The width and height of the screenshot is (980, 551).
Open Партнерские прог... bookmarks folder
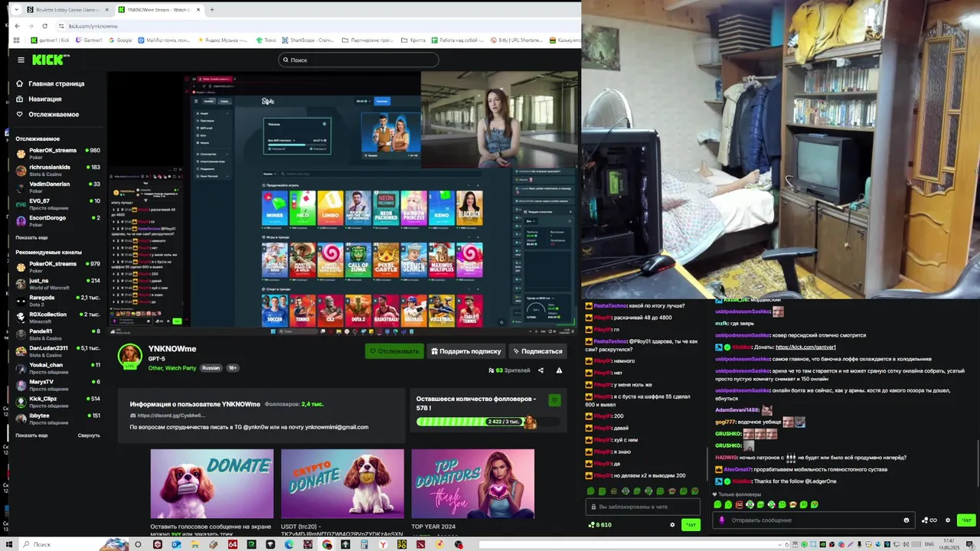[367, 40]
